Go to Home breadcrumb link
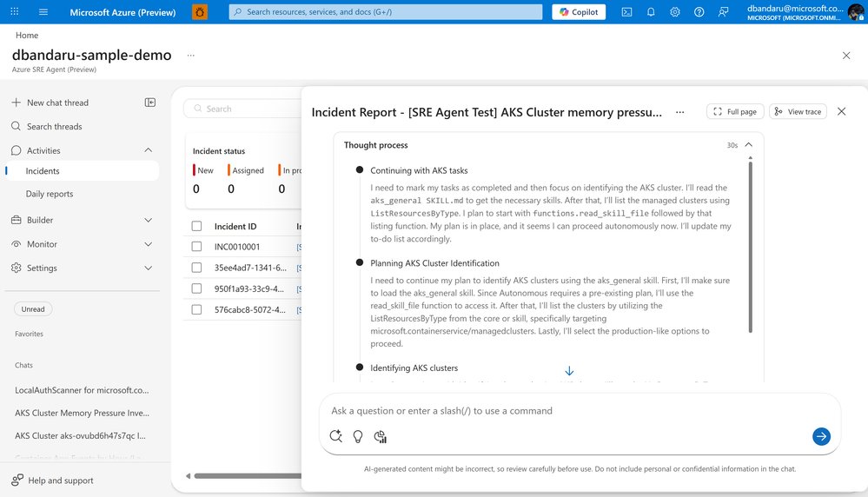The height and width of the screenshot is (497, 868). [27, 35]
